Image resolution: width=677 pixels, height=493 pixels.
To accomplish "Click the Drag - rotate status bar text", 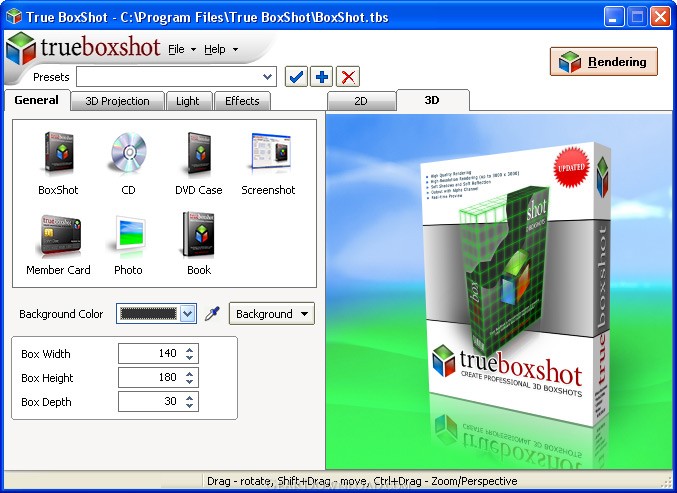I will coord(362,481).
